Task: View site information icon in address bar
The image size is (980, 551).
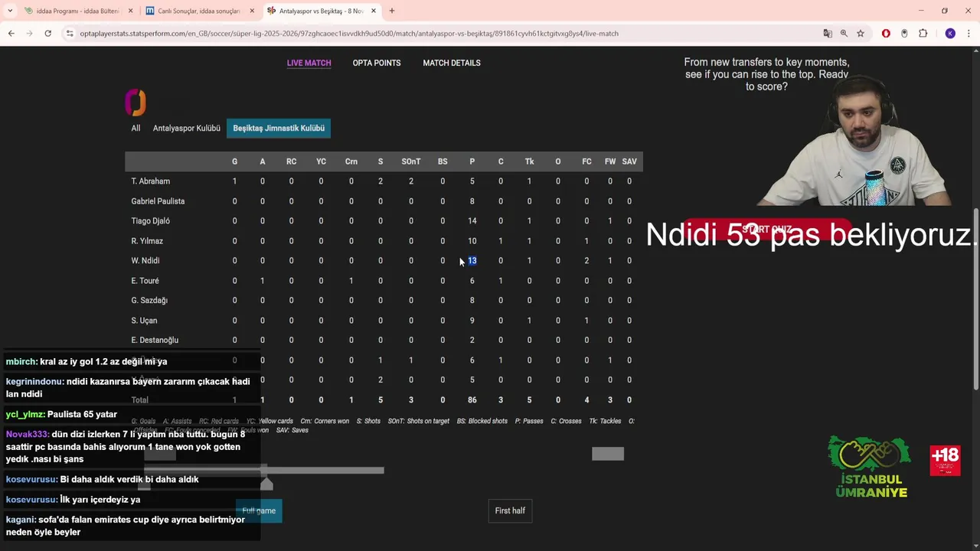Action: pos(70,34)
